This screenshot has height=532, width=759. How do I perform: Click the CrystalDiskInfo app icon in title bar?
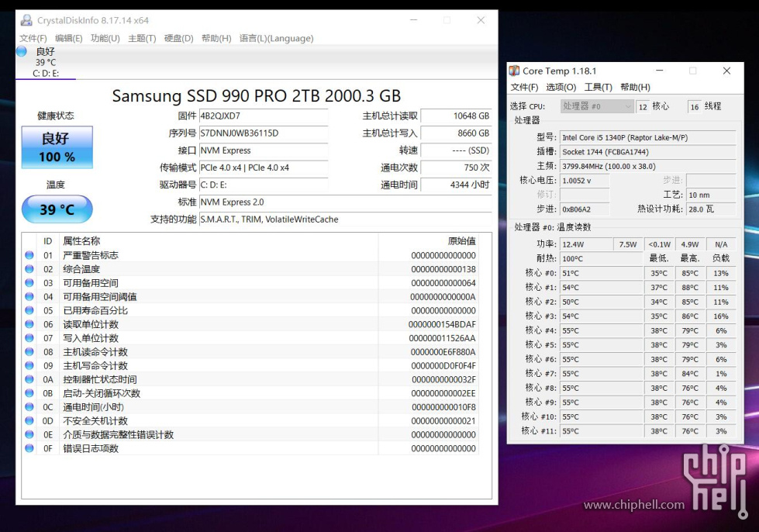(x=26, y=20)
